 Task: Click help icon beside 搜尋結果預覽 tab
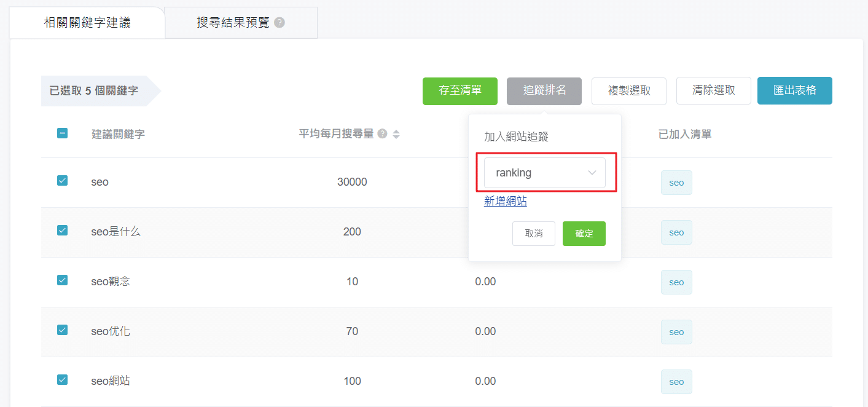(x=280, y=23)
